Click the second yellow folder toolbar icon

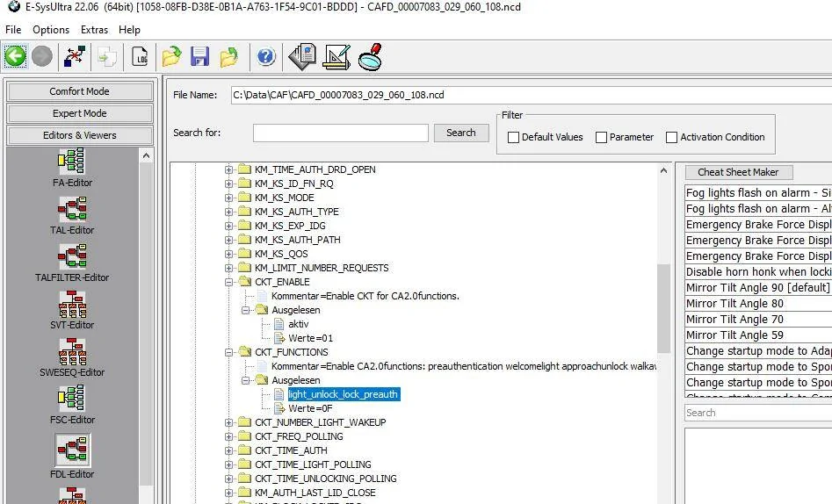coord(228,56)
